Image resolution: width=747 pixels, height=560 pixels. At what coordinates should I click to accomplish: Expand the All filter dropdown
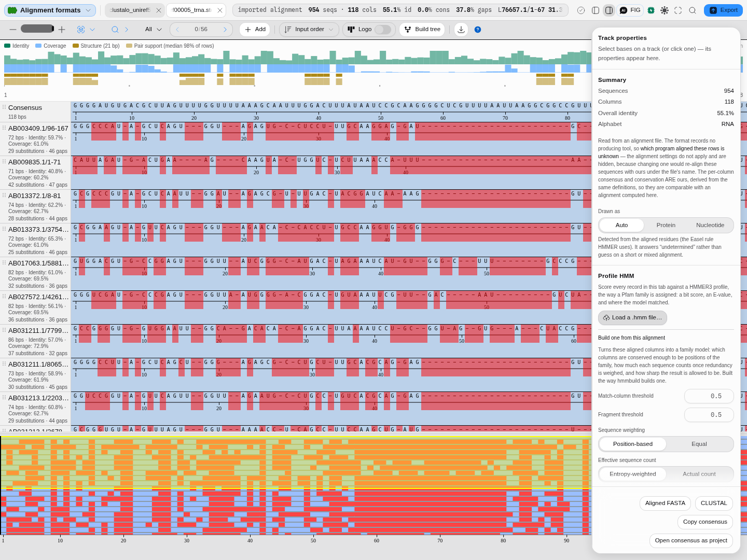(154, 30)
